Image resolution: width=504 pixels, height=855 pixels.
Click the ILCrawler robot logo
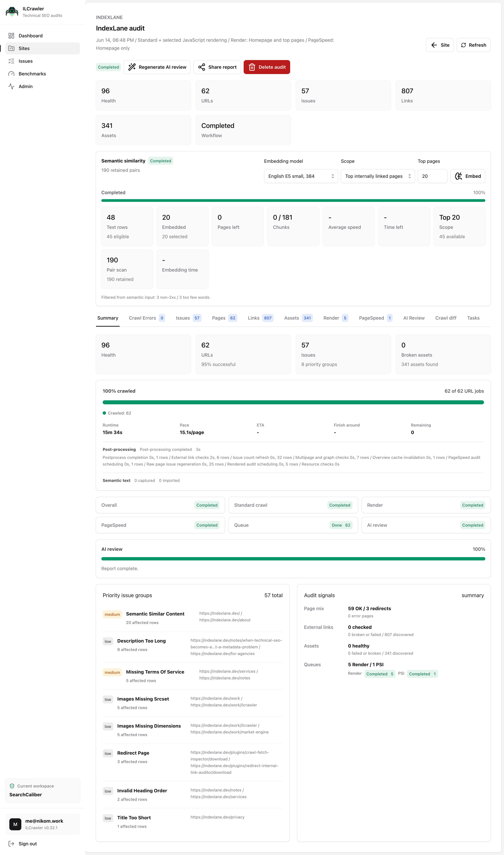click(x=12, y=12)
